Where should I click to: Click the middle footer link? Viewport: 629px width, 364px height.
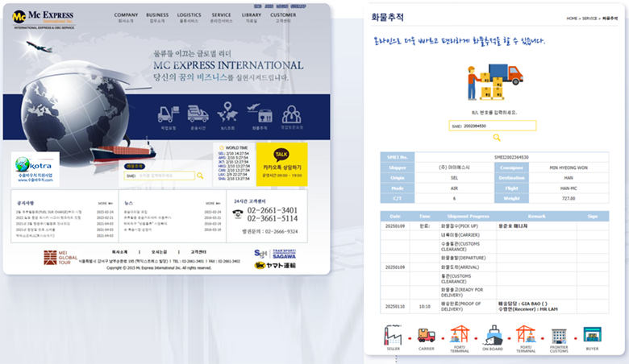click(159, 252)
